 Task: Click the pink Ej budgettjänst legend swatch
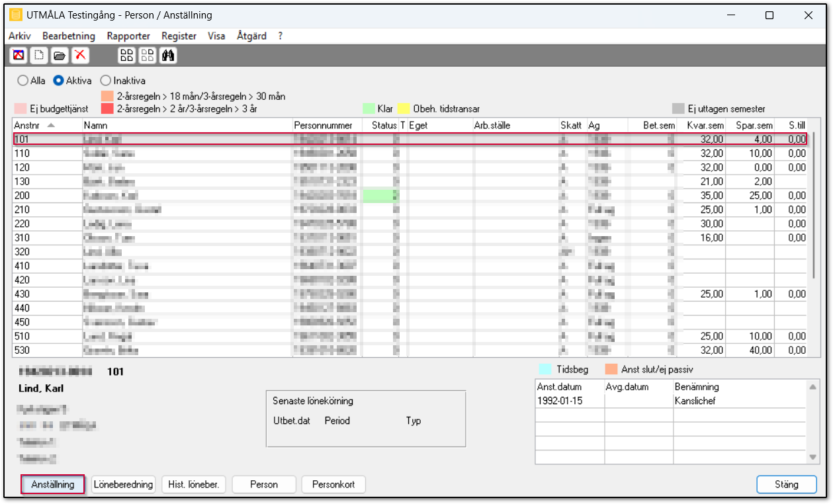21,108
